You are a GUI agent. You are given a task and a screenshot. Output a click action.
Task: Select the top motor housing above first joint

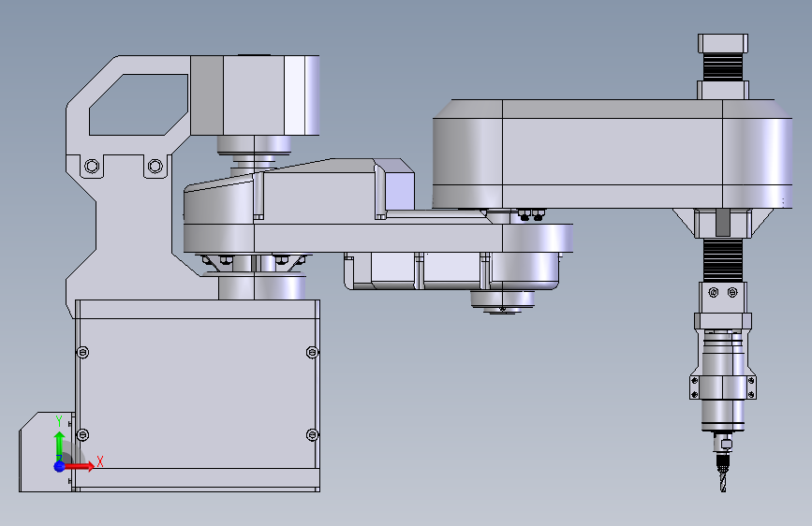pos(255,95)
